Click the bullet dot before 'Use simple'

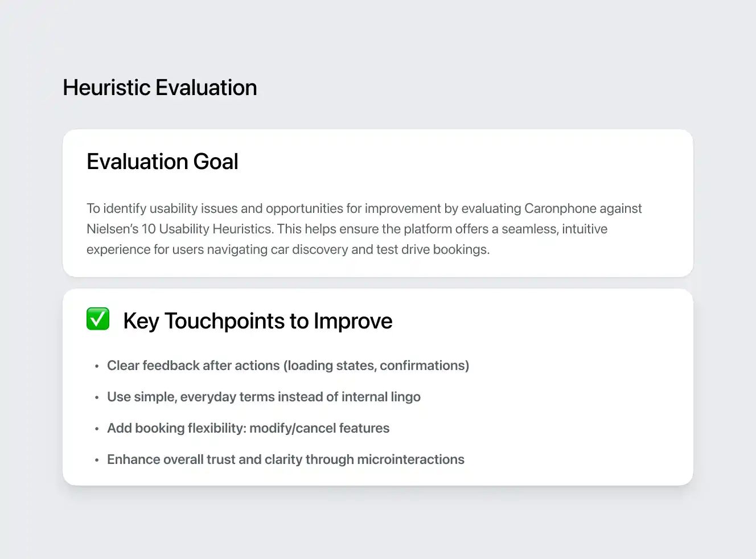(x=97, y=397)
